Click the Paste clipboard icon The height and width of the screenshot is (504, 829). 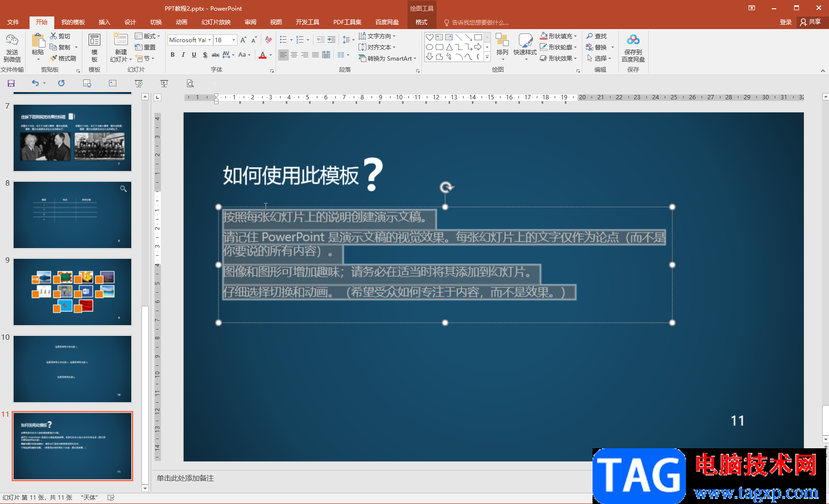[x=38, y=41]
